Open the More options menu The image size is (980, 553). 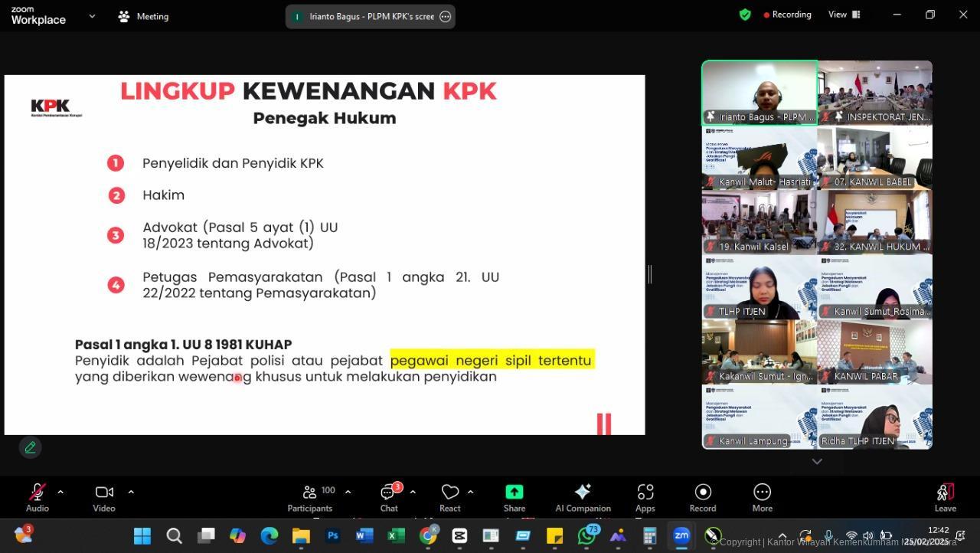762,497
